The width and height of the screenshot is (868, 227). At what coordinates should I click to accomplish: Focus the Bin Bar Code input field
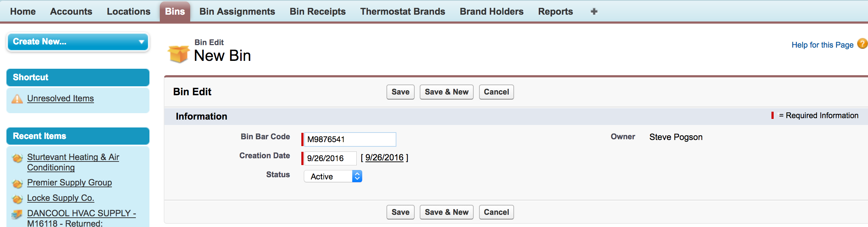click(350, 139)
